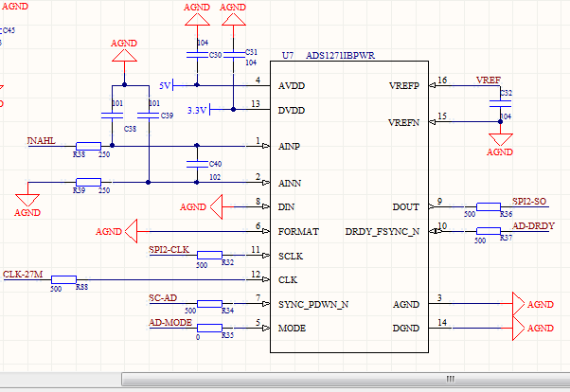Select the SC-AD net label
Viewport: 570px width, 392px height.
click(163, 298)
